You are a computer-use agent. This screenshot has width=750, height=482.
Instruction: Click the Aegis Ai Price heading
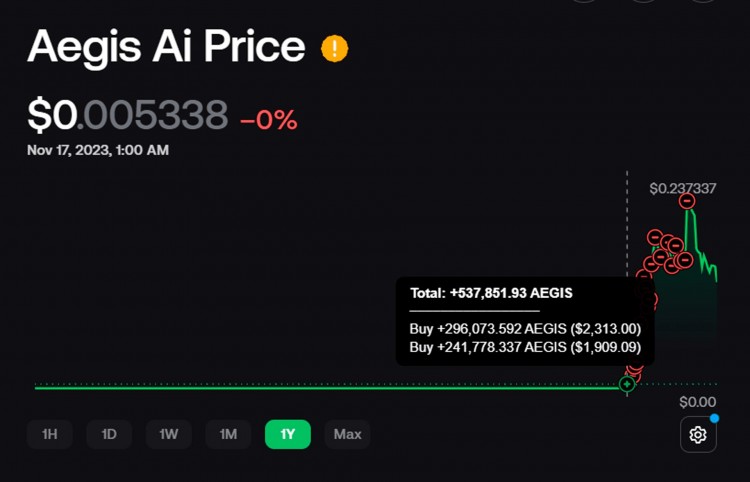point(166,47)
